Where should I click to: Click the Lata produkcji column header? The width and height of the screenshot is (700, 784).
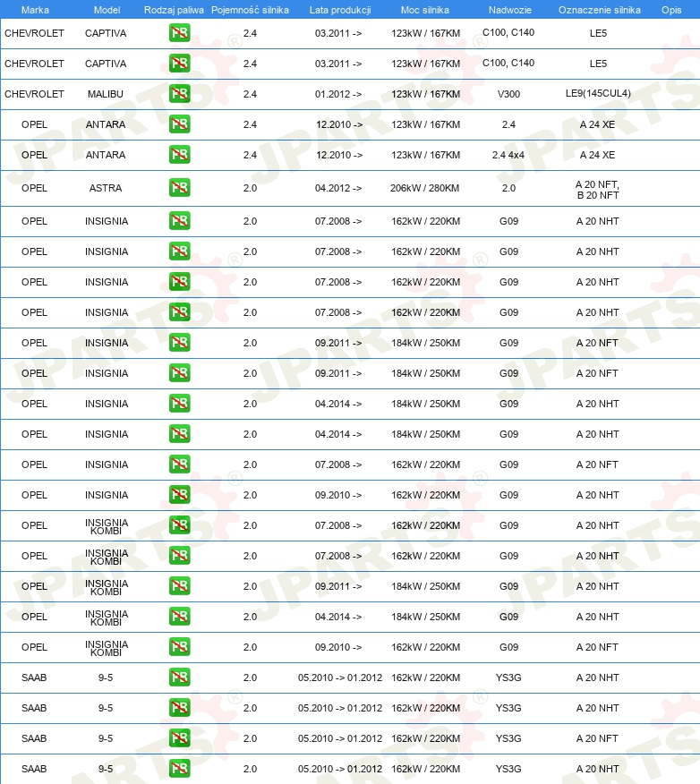pyautogui.click(x=340, y=10)
